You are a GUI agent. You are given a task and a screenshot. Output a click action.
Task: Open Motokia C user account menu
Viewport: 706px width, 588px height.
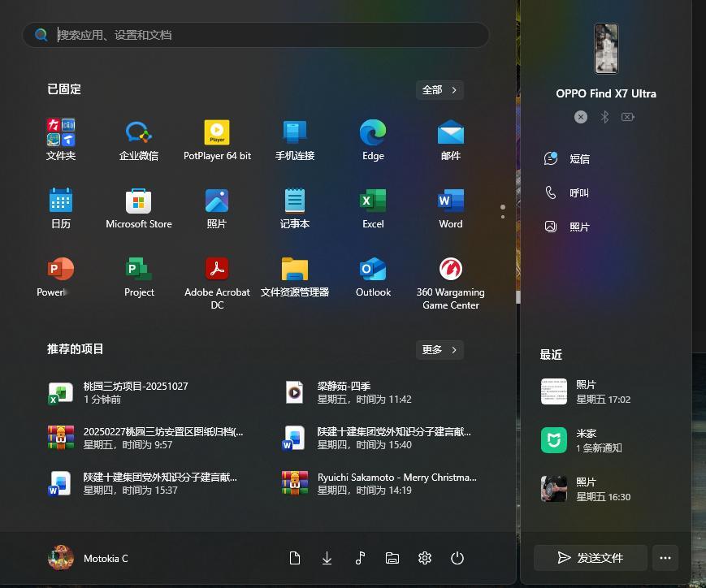point(89,558)
